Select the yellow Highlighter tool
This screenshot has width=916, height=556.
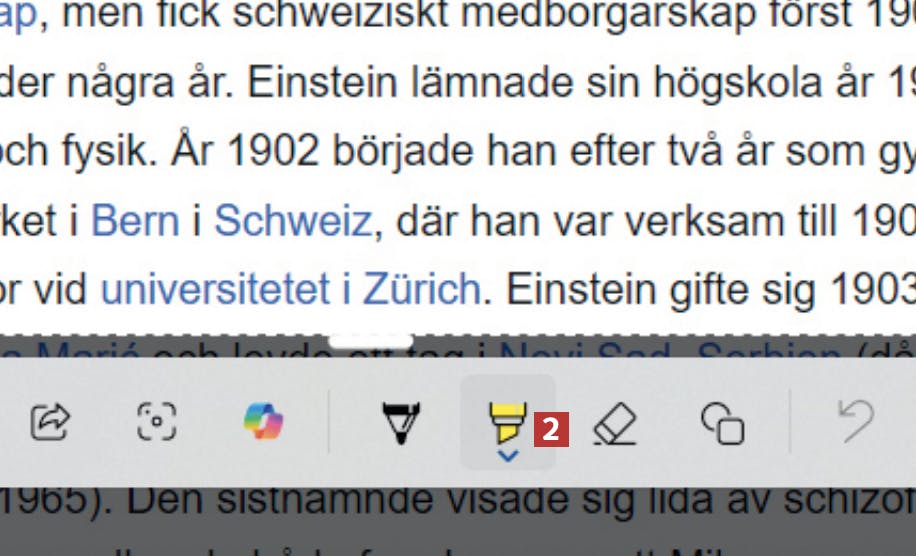(507, 421)
